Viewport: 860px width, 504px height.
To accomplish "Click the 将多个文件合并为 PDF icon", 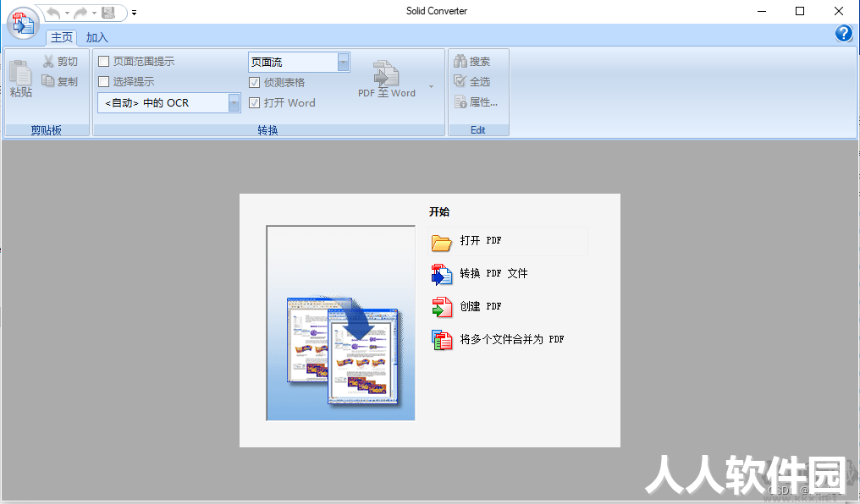I will [442, 340].
